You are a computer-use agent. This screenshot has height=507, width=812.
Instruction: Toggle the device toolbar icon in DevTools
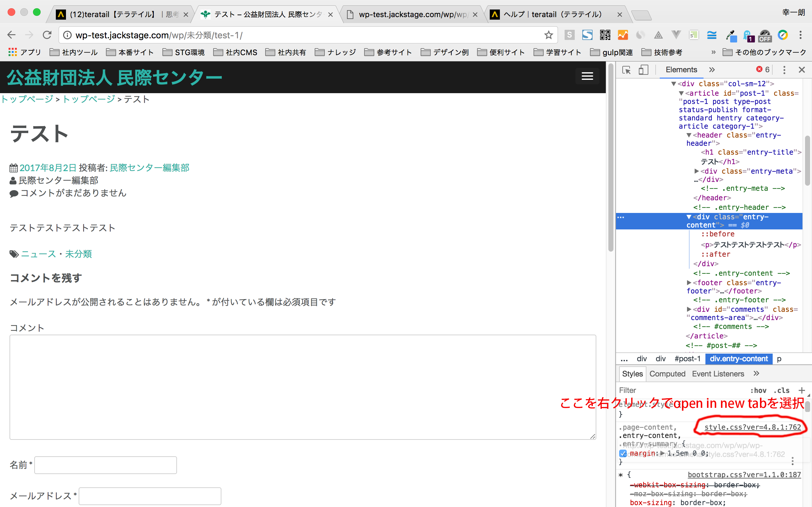coord(643,70)
